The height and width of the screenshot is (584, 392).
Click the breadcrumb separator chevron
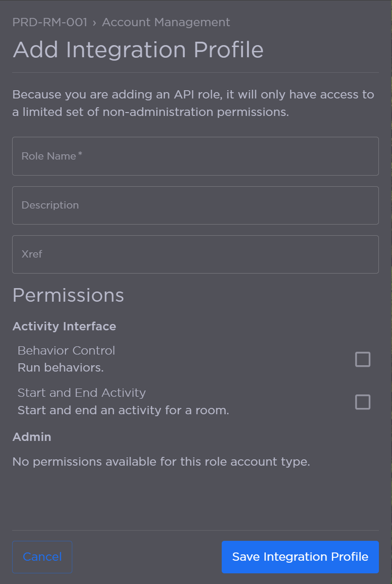95,22
